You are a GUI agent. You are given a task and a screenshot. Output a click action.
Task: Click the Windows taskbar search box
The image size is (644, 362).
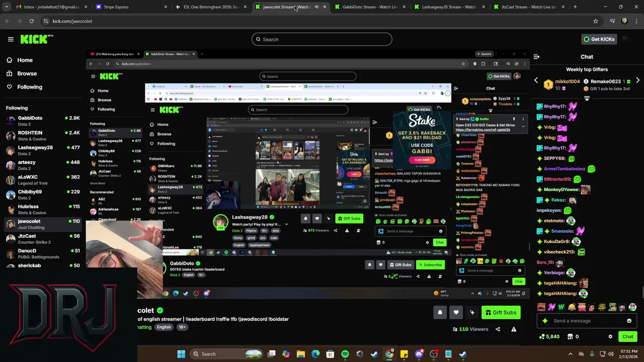pyautogui.click(x=227, y=354)
